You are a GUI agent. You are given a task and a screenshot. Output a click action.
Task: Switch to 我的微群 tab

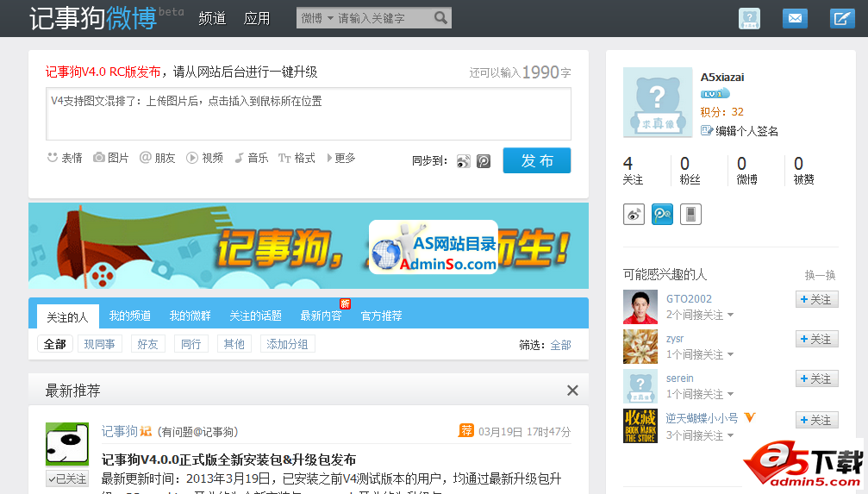point(190,316)
